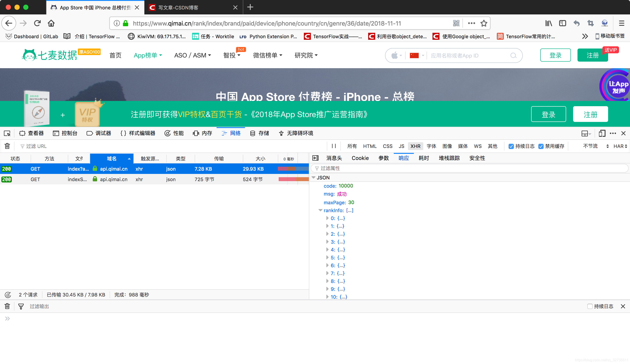The height and width of the screenshot is (364, 630).
Task: Toggle split console layout icon in devtools
Action: pos(586,133)
